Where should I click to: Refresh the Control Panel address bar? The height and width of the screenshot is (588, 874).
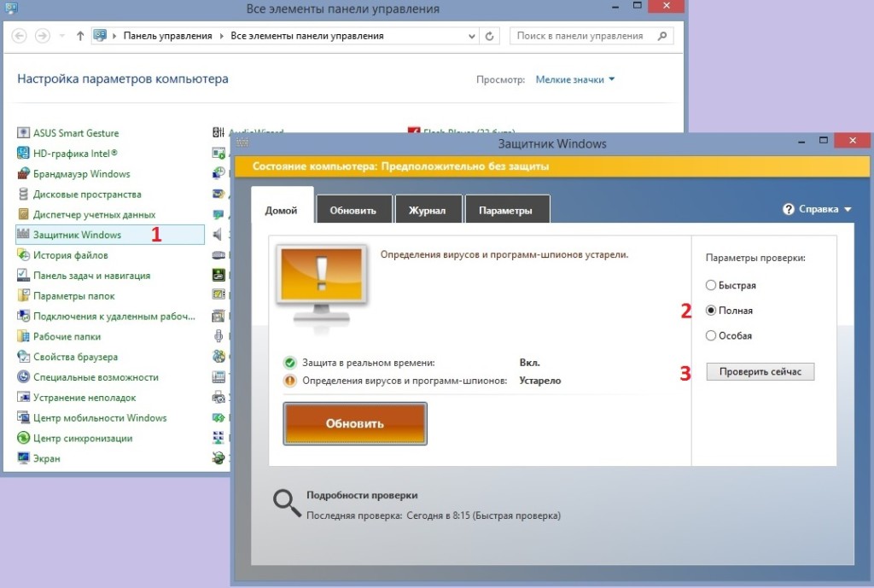tap(489, 36)
